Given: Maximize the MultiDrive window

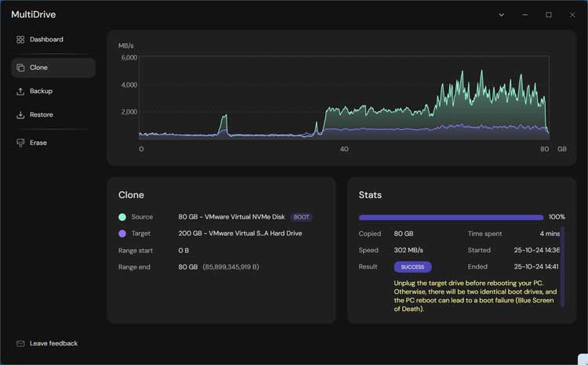Looking at the screenshot, I should tap(549, 15).
